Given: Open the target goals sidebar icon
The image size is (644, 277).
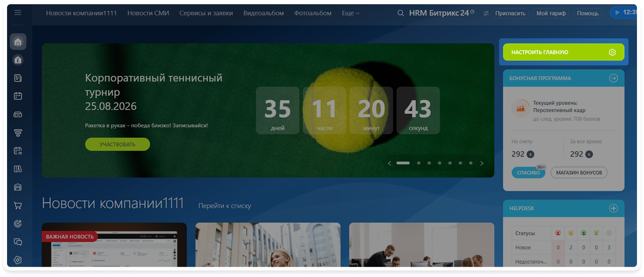Looking at the screenshot, I should pyautogui.click(x=18, y=224).
